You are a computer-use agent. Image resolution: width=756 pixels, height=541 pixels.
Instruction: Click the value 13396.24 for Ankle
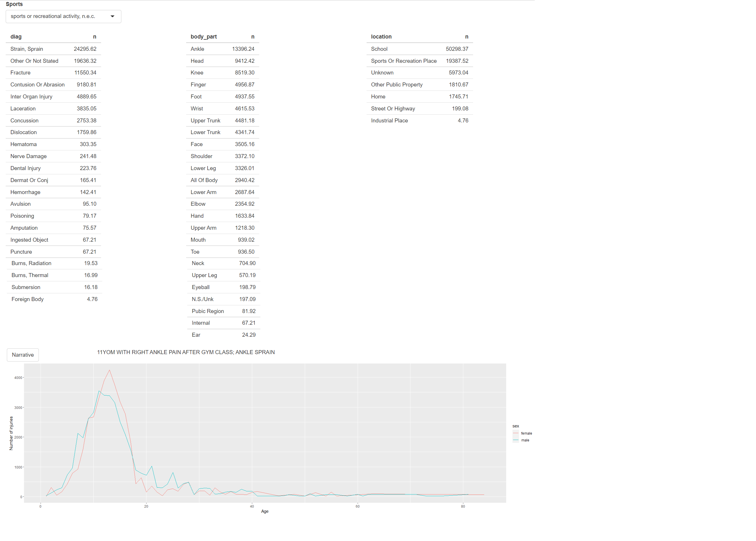[x=243, y=49]
